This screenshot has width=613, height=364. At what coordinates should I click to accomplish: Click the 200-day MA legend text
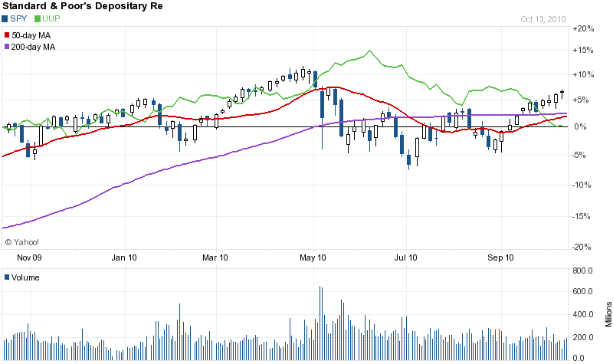[31, 47]
